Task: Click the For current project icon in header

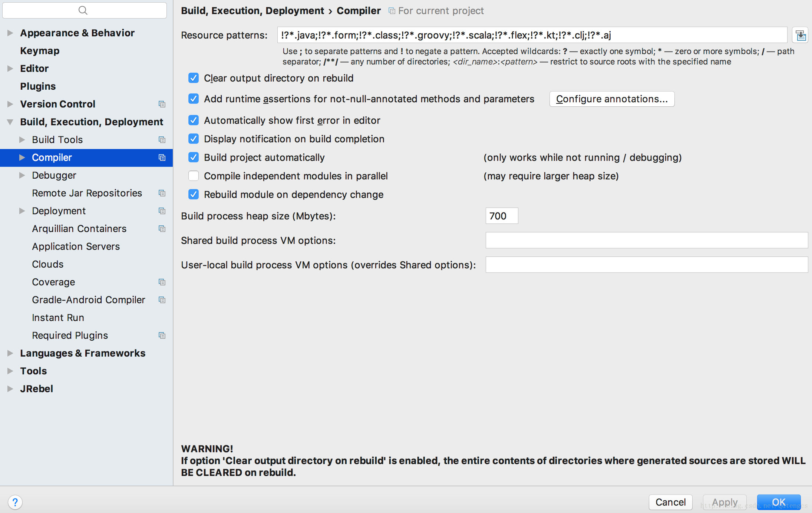Action: point(392,11)
